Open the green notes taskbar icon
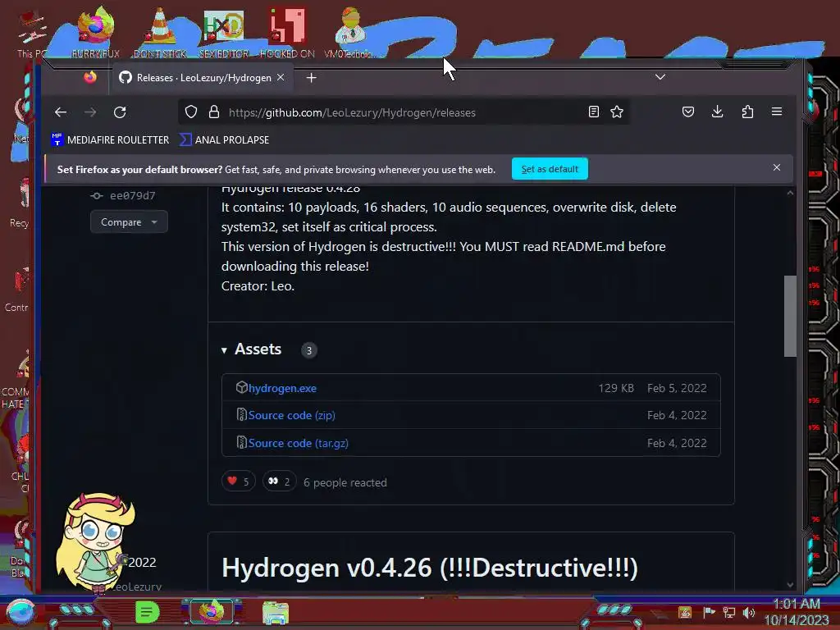Viewport: 840px width, 630px height. click(148, 612)
